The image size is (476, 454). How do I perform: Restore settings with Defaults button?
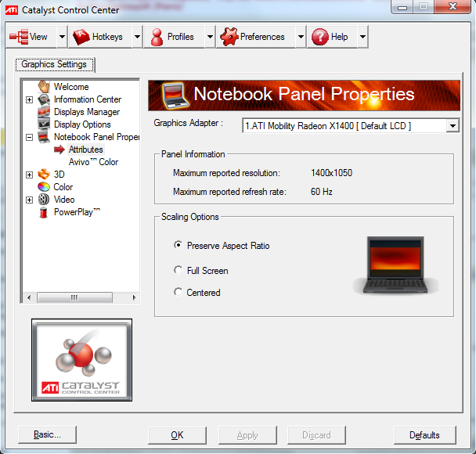(x=425, y=435)
